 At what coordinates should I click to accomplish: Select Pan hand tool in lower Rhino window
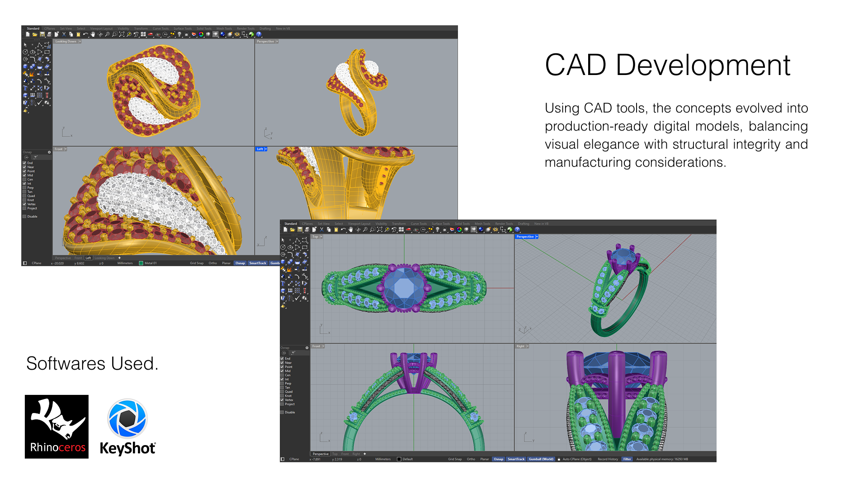[351, 230]
